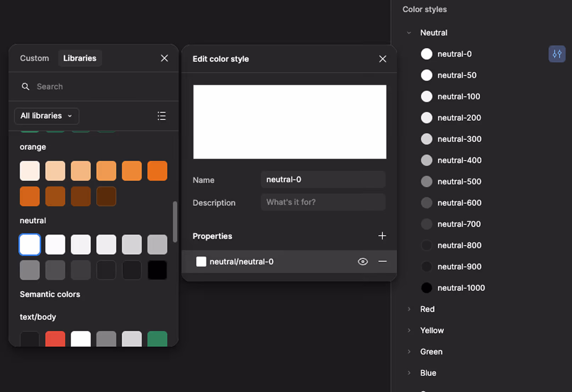Screen dimensions: 572x392
Task: Switch to the Libraries tab
Action: coord(80,58)
